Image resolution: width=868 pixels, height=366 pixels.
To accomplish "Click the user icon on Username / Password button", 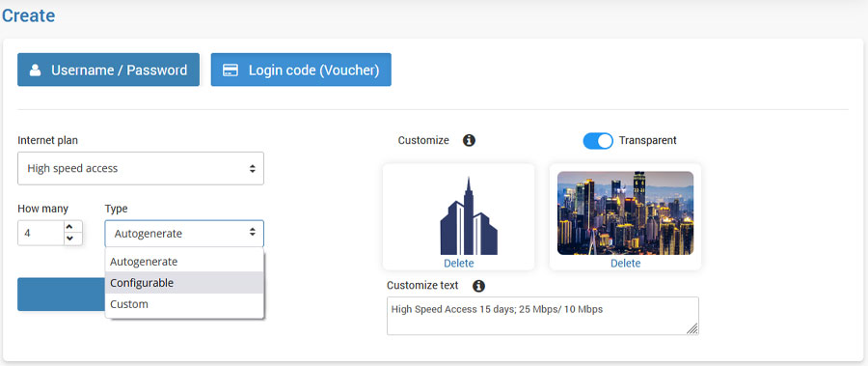I will pos(36,70).
